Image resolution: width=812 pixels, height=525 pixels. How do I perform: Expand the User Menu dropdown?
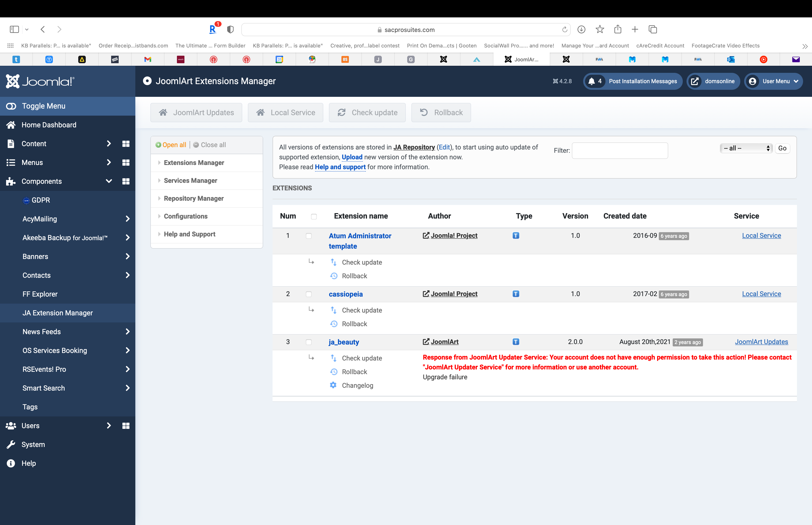773,81
